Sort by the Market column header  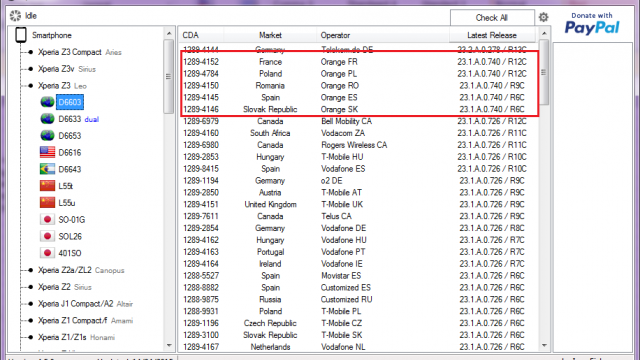pyautogui.click(x=270, y=35)
